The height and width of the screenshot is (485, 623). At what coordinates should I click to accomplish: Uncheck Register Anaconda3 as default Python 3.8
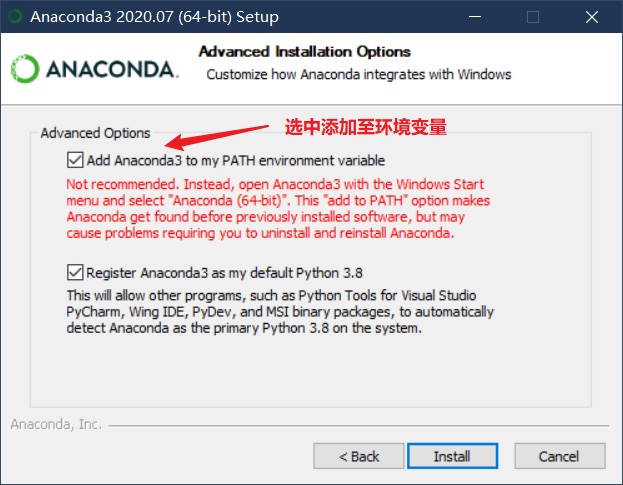tap(75, 272)
